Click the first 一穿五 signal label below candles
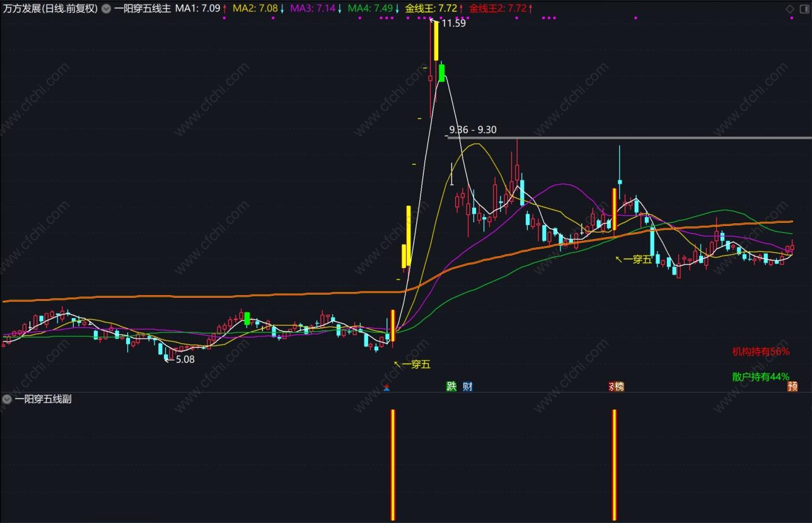The height and width of the screenshot is (523, 812). pos(416,364)
